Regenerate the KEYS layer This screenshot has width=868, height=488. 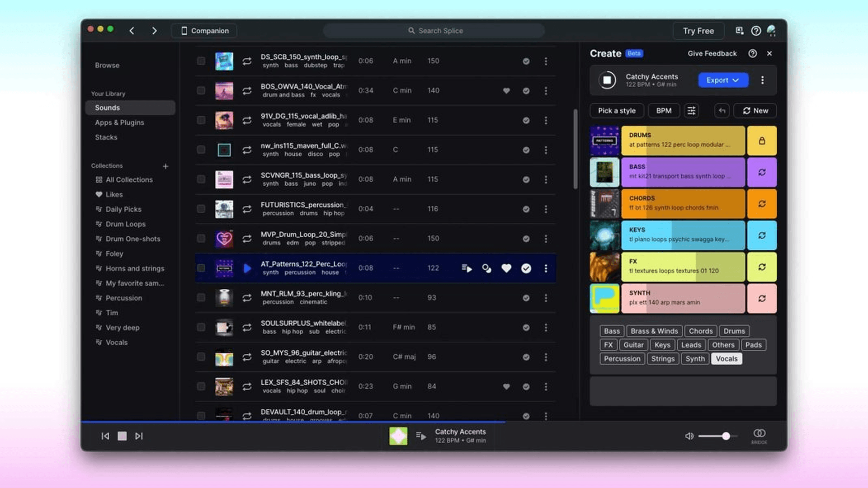coord(762,235)
